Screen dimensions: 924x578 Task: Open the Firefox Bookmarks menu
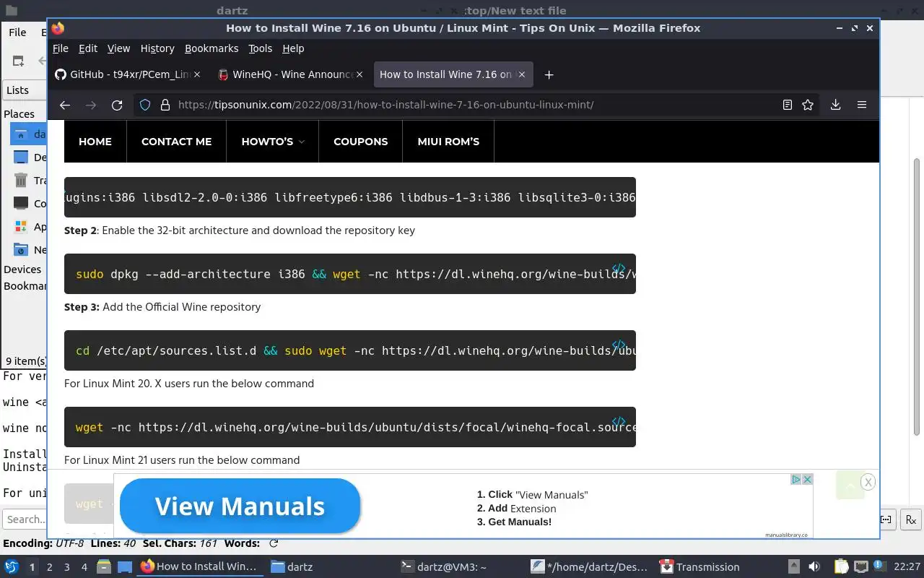tap(212, 48)
